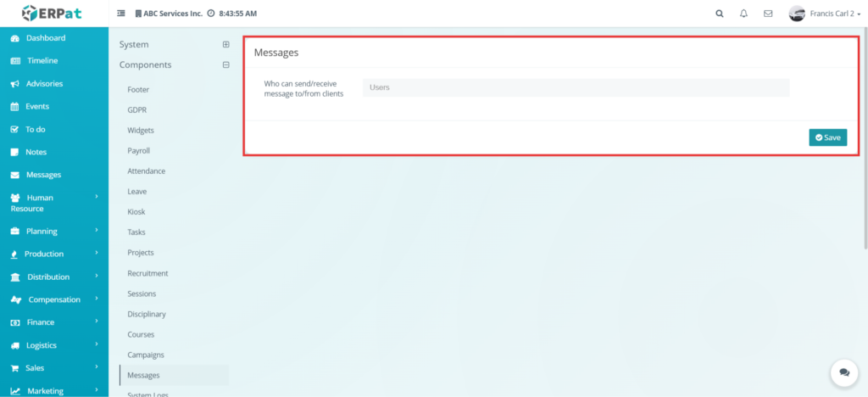
Task: Click the To do checkbox icon
Action: (15, 130)
